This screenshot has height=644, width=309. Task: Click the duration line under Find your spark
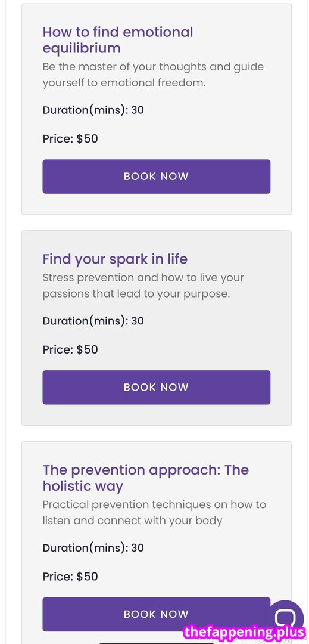(x=93, y=321)
